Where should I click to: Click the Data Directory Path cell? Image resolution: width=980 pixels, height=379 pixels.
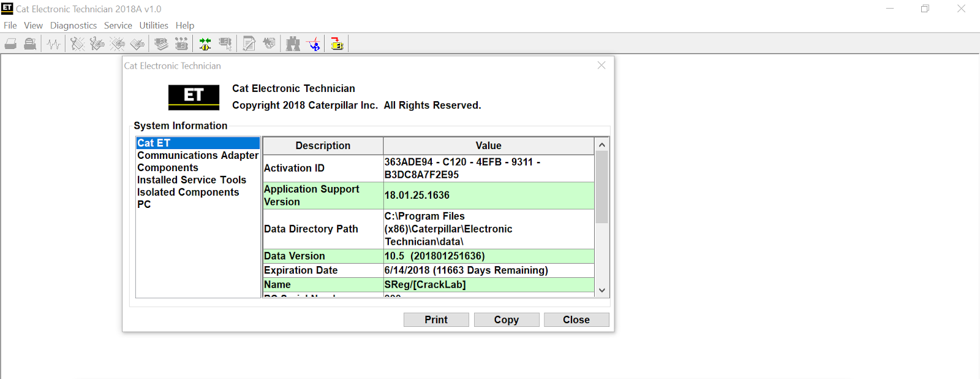point(323,229)
